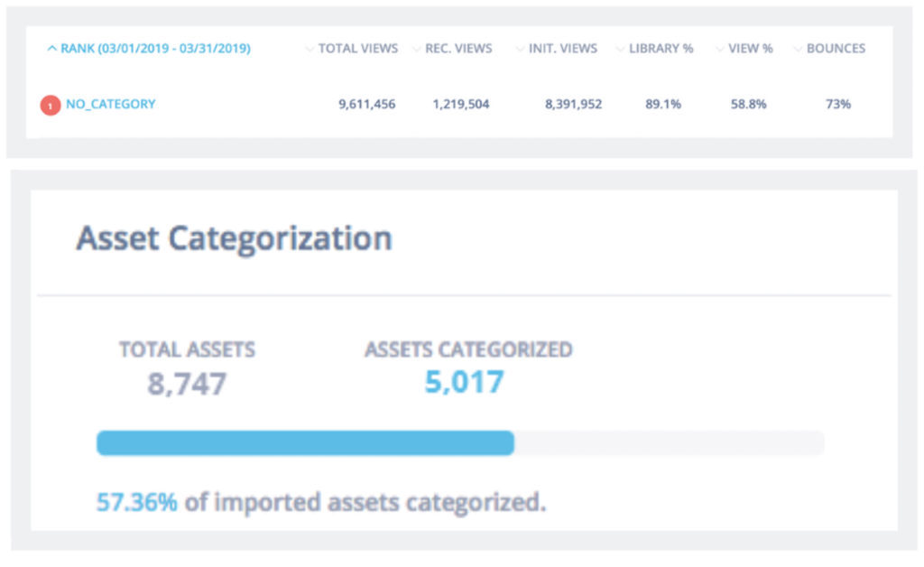Click the Asset Categorization heading
This screenshot has width=924, height=567.
coord(234,239)
